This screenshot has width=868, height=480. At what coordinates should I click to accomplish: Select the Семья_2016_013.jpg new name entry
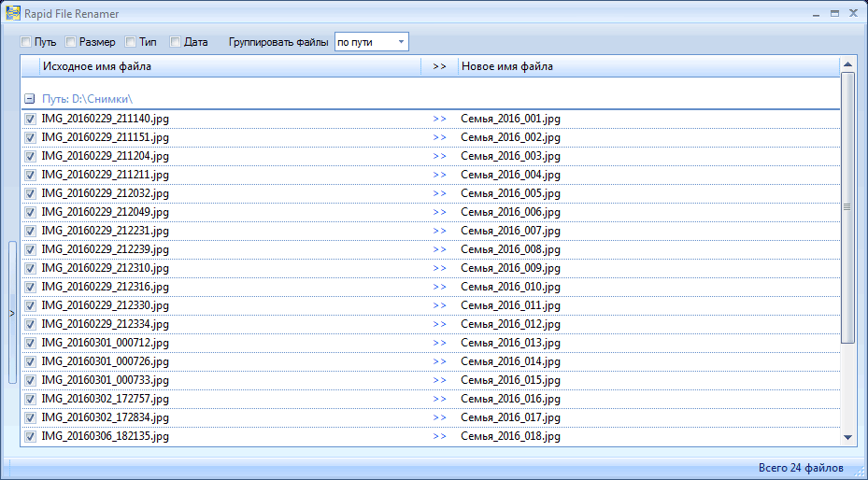point(510,343)
